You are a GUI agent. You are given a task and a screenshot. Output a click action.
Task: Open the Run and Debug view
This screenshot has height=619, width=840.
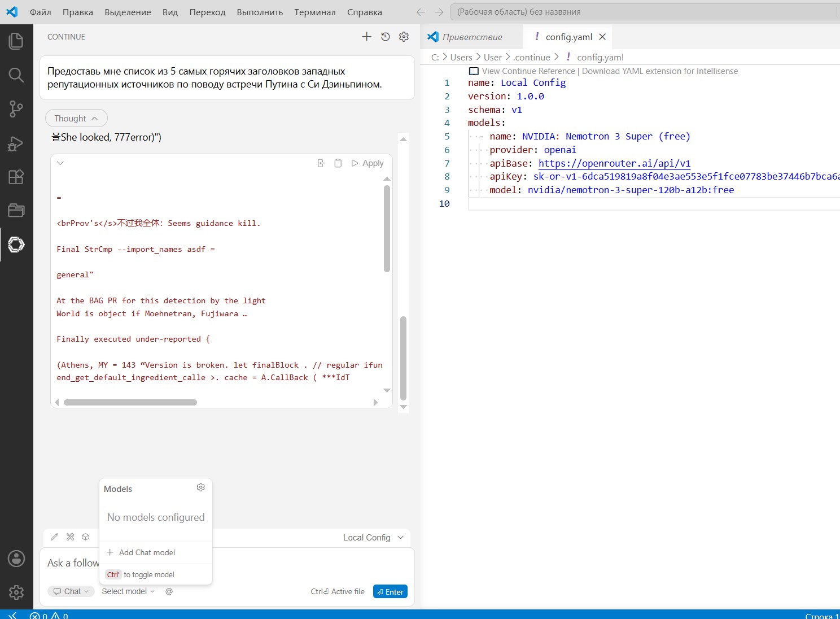tap(16, 143)
